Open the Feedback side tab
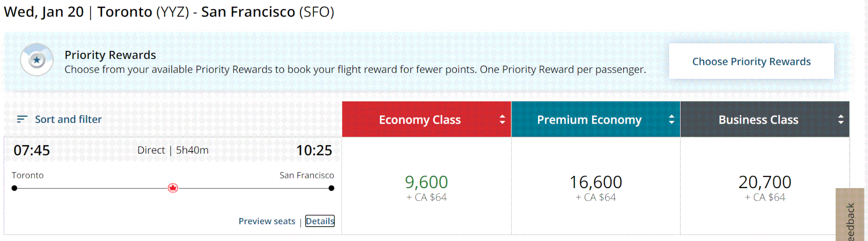The width and height of the screenshot is (868, 241). (850, 217)
